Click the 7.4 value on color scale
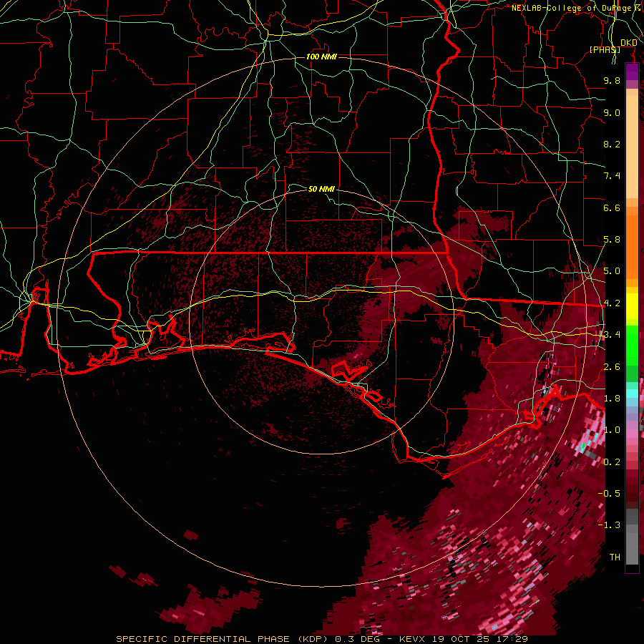Image resolution: width=644 pixels, height=644 pixels. pos(612,176)
